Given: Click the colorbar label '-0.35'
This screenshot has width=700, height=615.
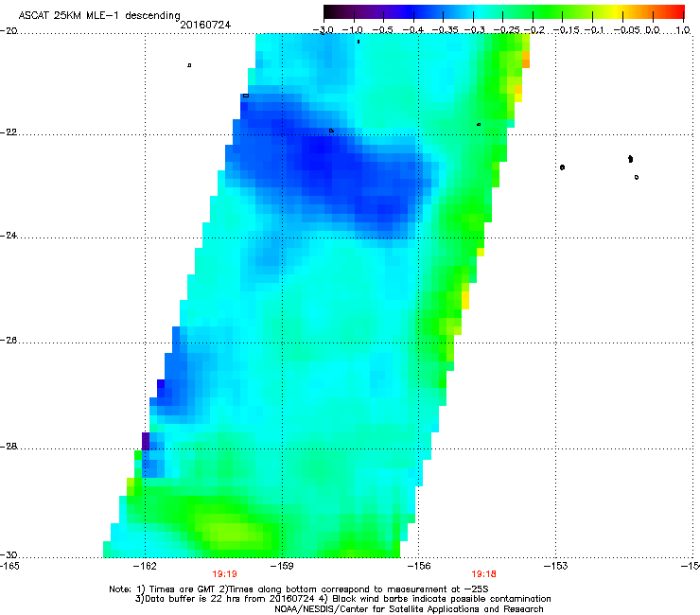Looking at the screenshot, I should pos(445,30).
